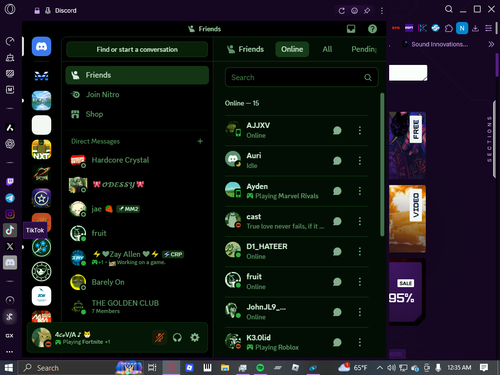
Task: Open Instagram in the Opera sidebar
Action: tap(10, 214)
